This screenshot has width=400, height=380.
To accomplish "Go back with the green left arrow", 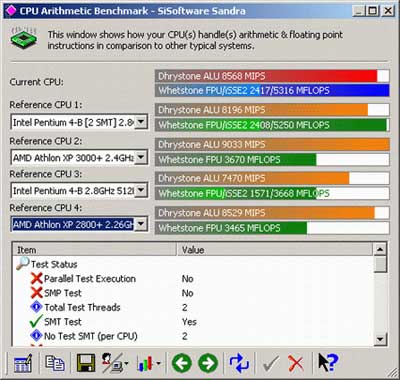I will pos(182,363).
